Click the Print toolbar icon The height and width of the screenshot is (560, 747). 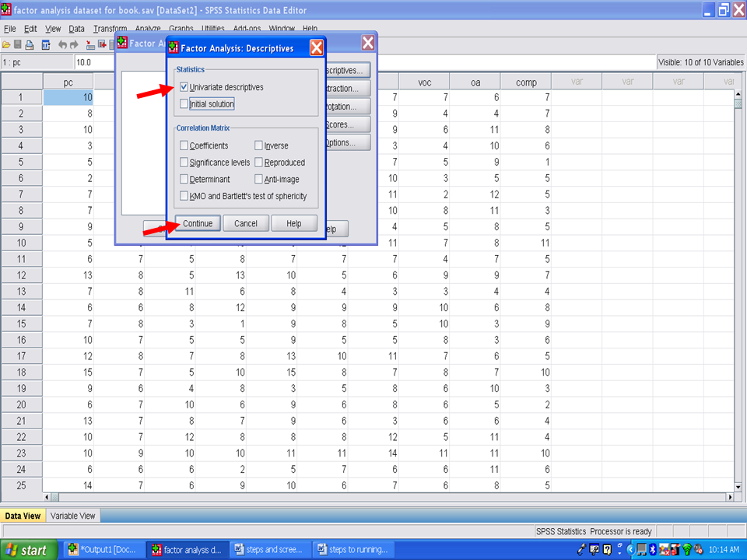point(30,44)
